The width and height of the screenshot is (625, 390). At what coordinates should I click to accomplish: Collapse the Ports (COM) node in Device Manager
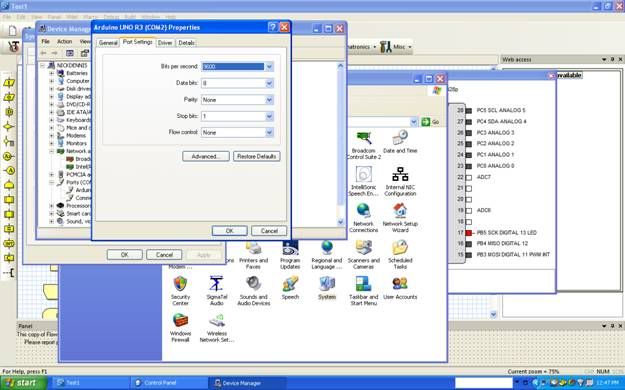51,182
